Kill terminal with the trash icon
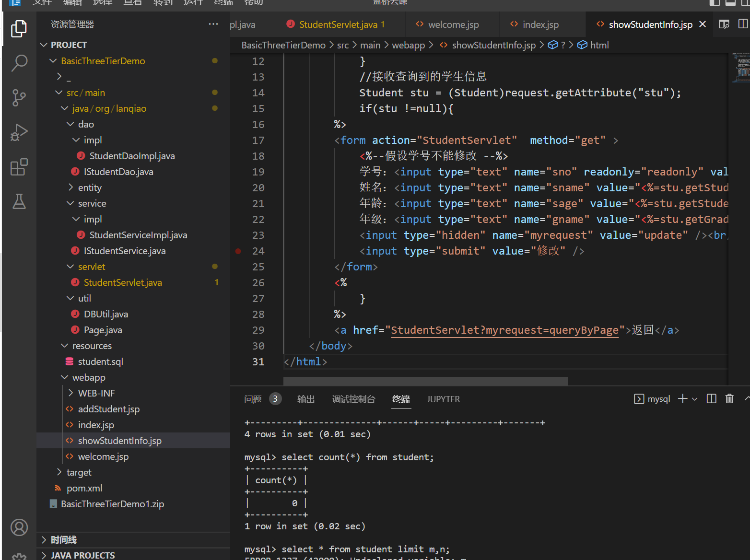This screenshot has height=560, width=750. pyautogui.click(x=729, y=399)
